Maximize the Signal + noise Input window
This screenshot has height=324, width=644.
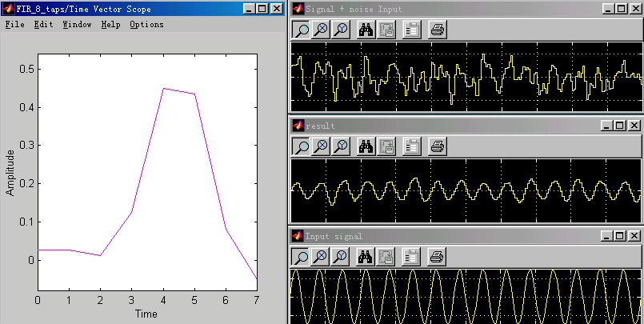pos(618,9)
